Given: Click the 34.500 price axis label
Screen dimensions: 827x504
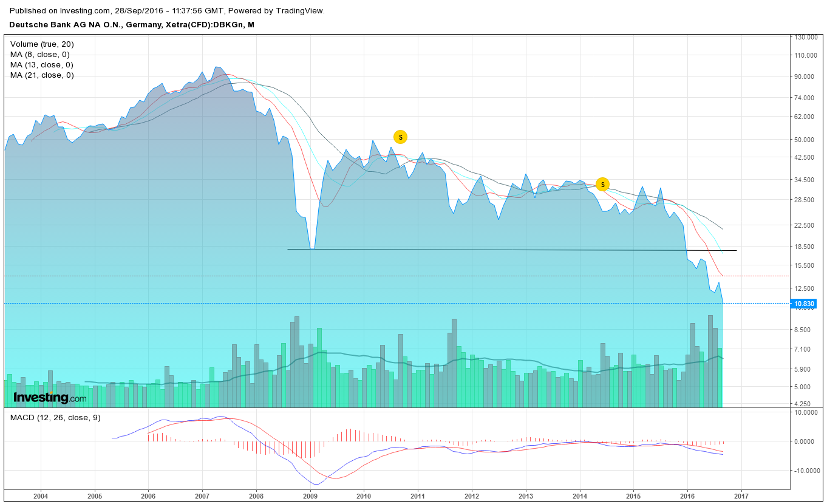Looking at the screenshot, I should 806,180.
